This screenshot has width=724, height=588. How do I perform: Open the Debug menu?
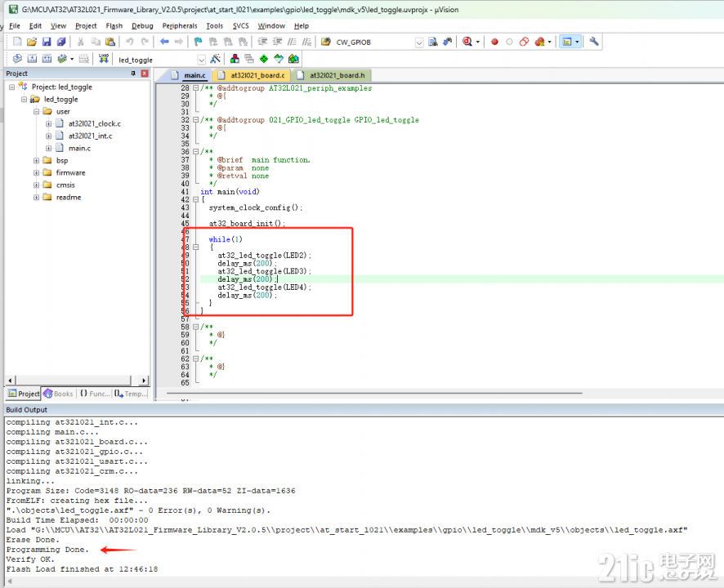pyautogui.click(x=142, y=26)
